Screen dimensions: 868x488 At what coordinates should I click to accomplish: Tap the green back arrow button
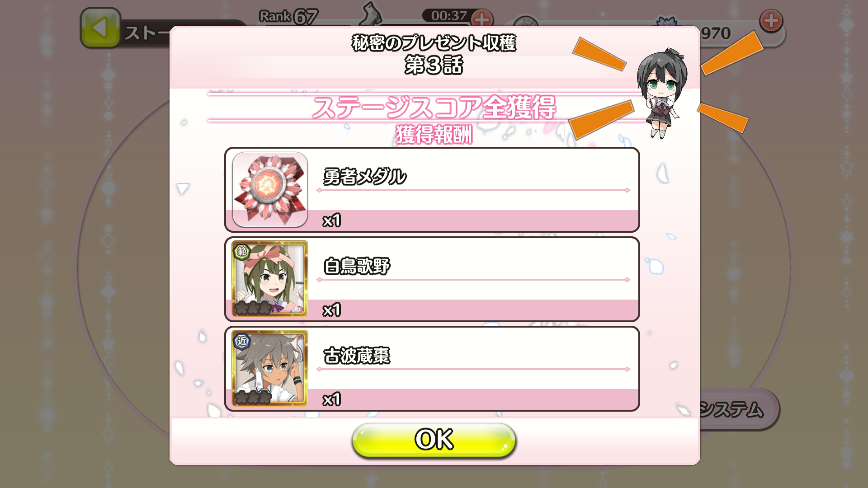tap(100, 28)
